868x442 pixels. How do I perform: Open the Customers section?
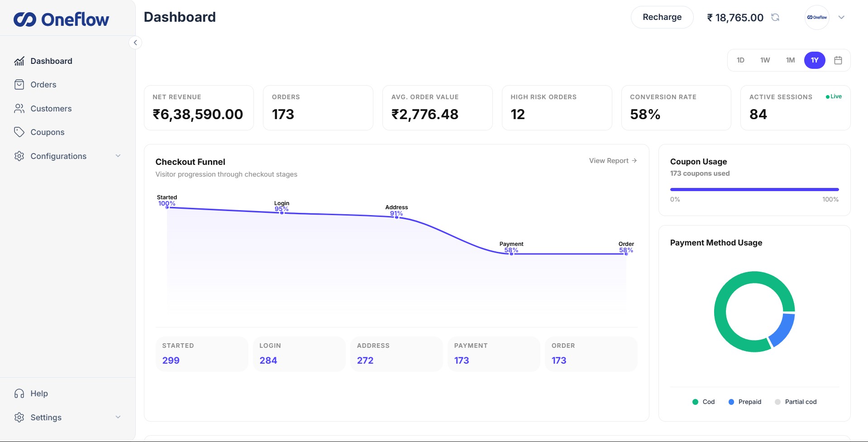(x=19, y=109)
